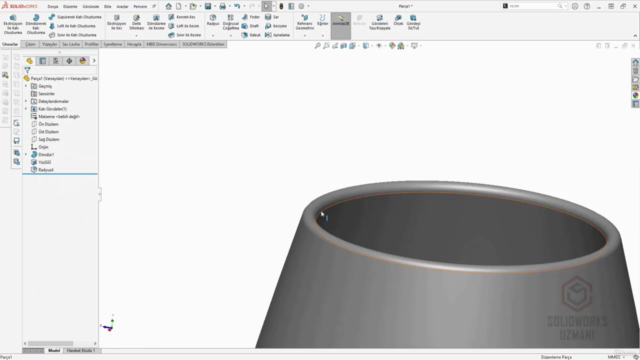The height and width of the screenshot is (360, 640).
Task: Expand the Geçmiş tree node
Action: click(x=26, y=86)
